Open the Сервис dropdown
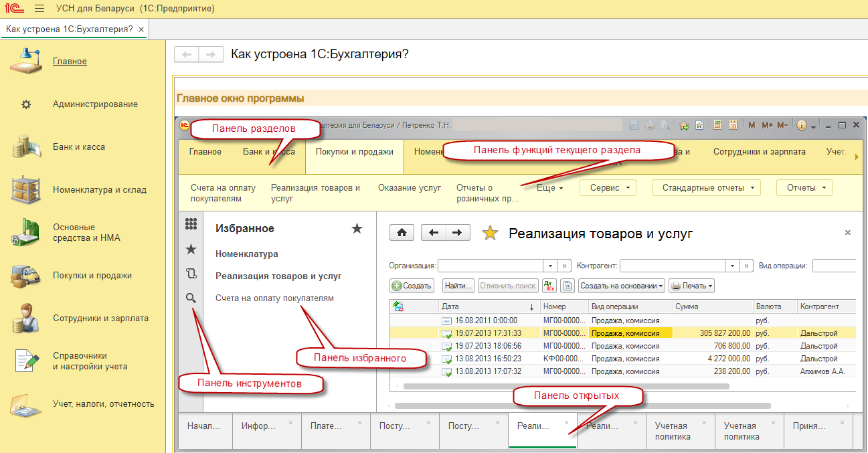Viewport: 868px width, 453px height. pos(608,188)
